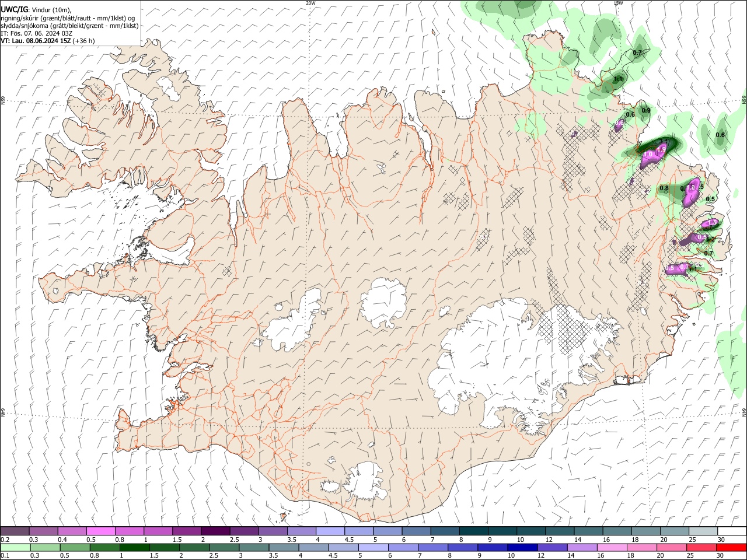
Task: Click the offshore 0.6 rain value in the east
Action: [x=720, y=135]
